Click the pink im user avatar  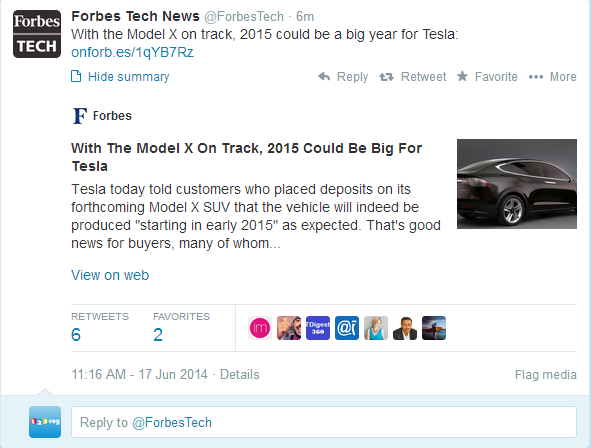pos(260,328)
